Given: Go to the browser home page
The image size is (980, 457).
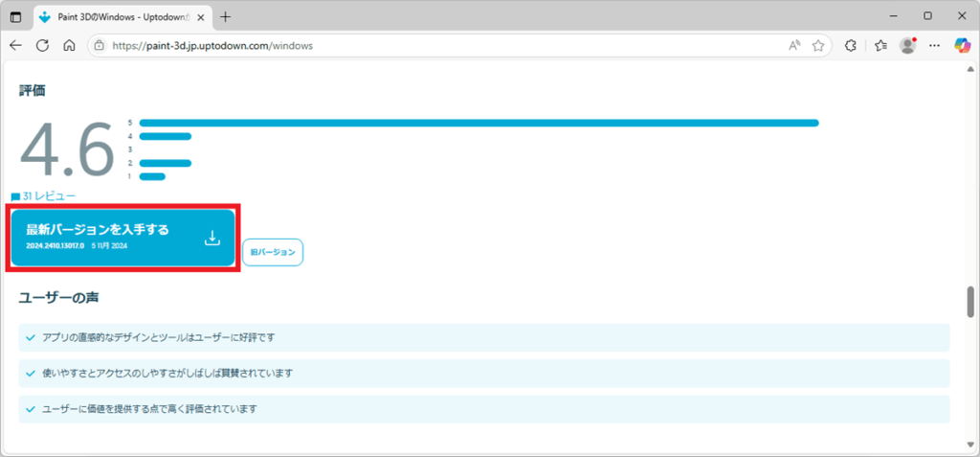Looking at the screenshot, I should tap(70, 46).
